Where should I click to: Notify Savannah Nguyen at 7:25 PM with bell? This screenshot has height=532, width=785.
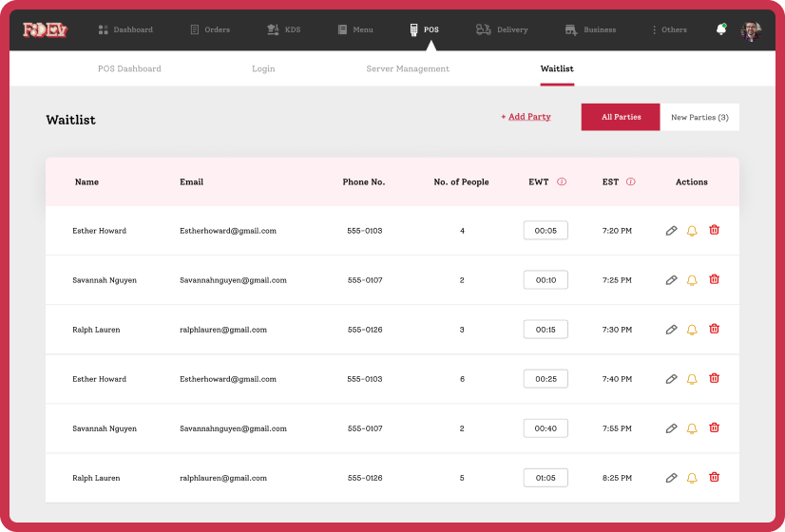(x=692, y=280)
